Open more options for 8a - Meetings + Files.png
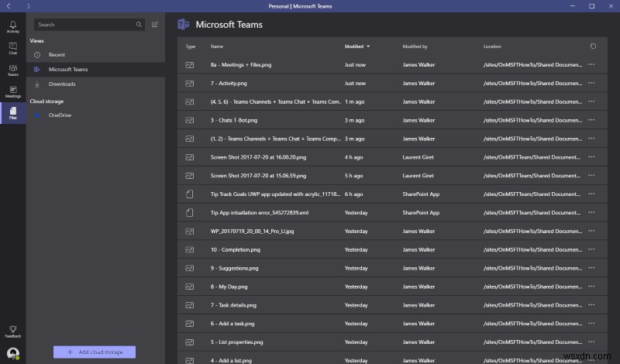The width and height of the screenshot is (620, 364). click(591, 64)
